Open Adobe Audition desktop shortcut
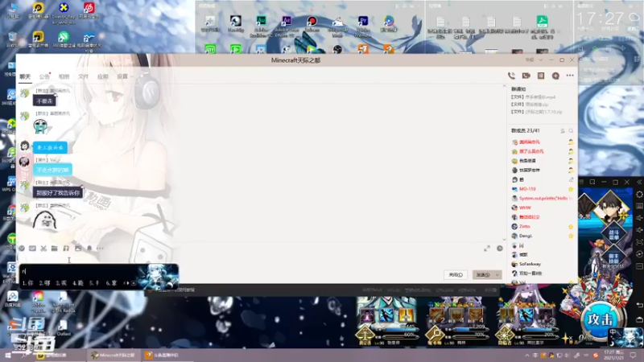644x362 pixels. tap(261, 27)
